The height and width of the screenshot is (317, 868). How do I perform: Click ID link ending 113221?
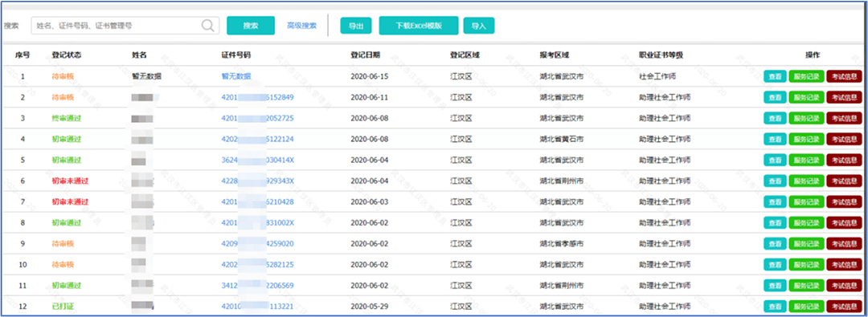[257, 306]
